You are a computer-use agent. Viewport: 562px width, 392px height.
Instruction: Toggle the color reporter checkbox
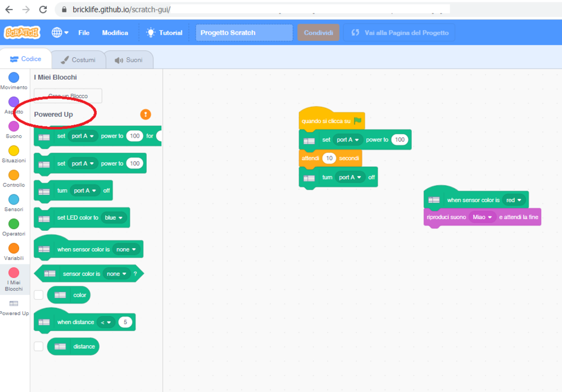(x=38, y=295)
